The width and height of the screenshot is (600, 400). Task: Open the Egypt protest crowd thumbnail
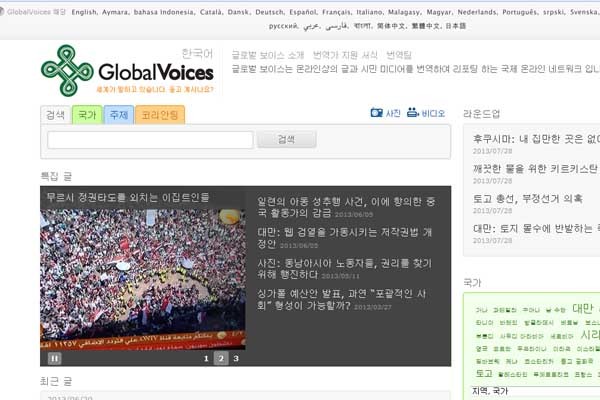tap(143, 279)
